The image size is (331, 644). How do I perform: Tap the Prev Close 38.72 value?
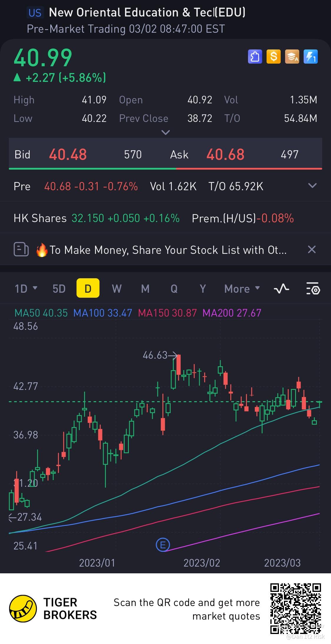pos(200,118)
